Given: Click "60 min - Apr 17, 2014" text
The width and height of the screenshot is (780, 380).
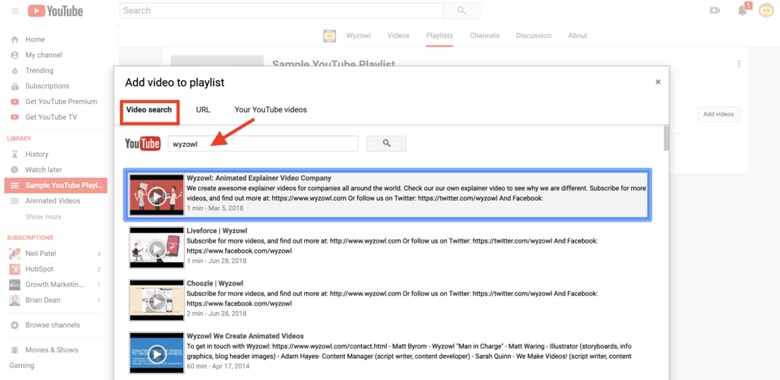Looking at the screenshot, I should (218, 366).
